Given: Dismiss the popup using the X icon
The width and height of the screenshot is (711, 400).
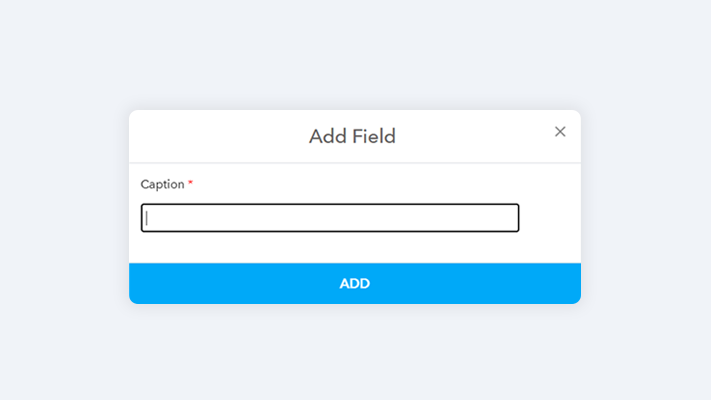Looking at the screenshot, I should point(560,131).
